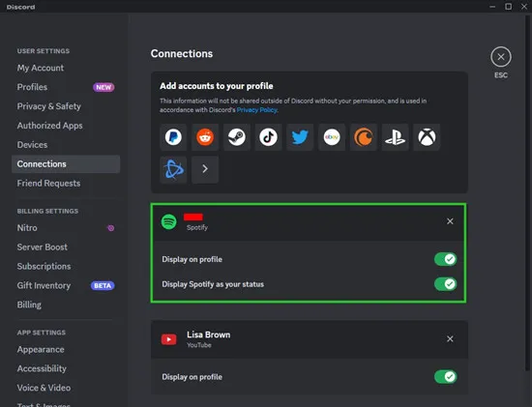Open Server Boost settings

tap(66, 247)
